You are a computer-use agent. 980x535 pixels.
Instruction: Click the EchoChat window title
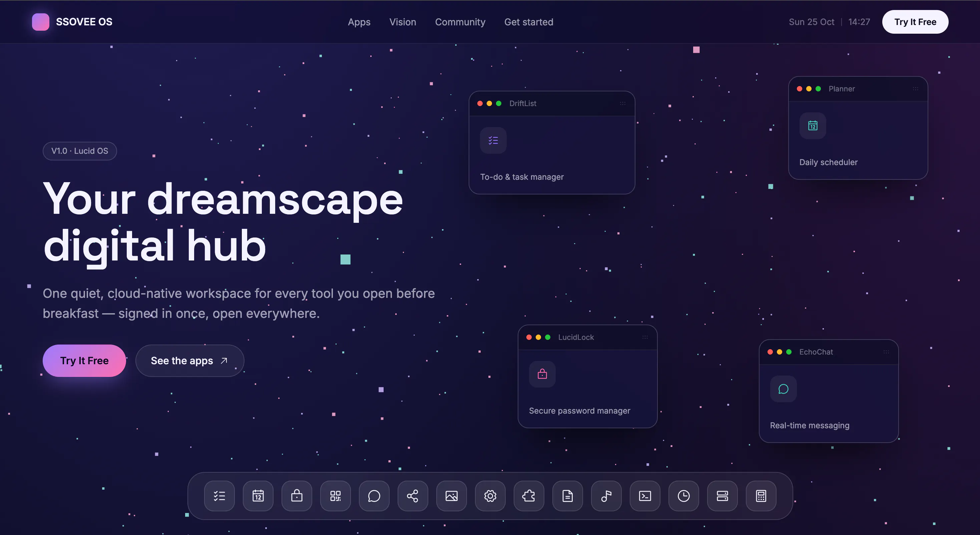coord(816,352)
